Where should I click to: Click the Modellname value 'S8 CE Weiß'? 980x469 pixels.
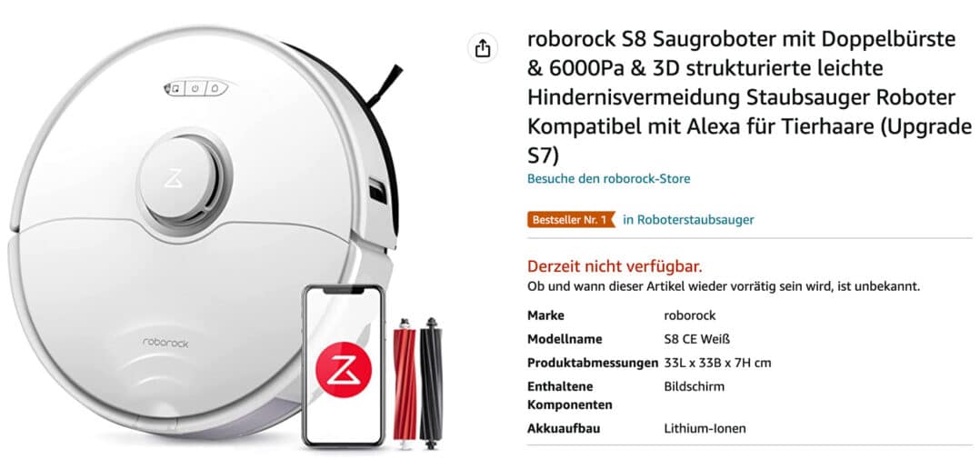[697, 339]
